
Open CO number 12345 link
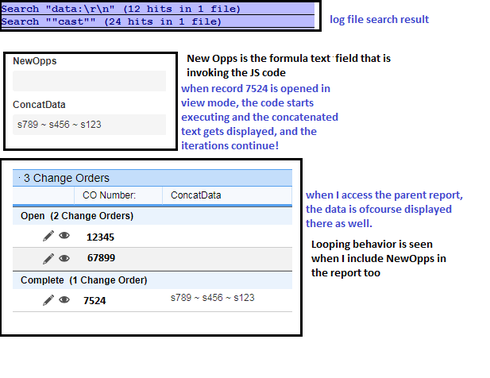click(100, 237)
